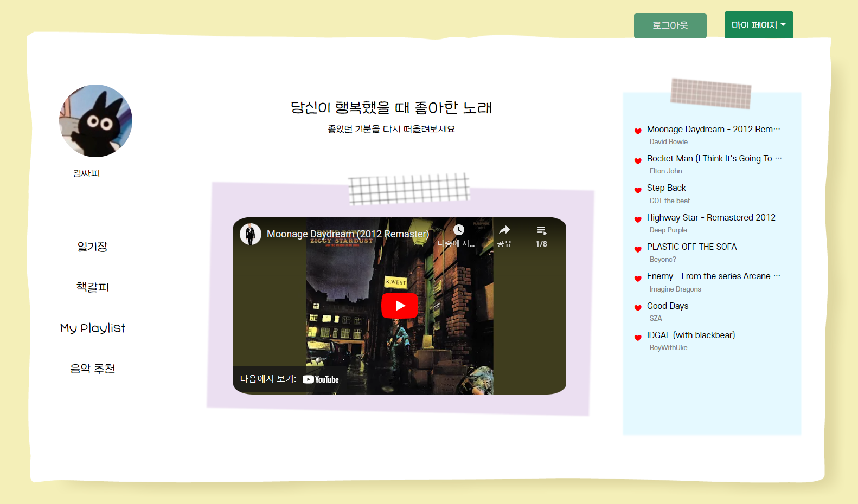This screenshot has height=504, width=858.
Task: Click artist name GOT the beat
Action: [670, 201]
